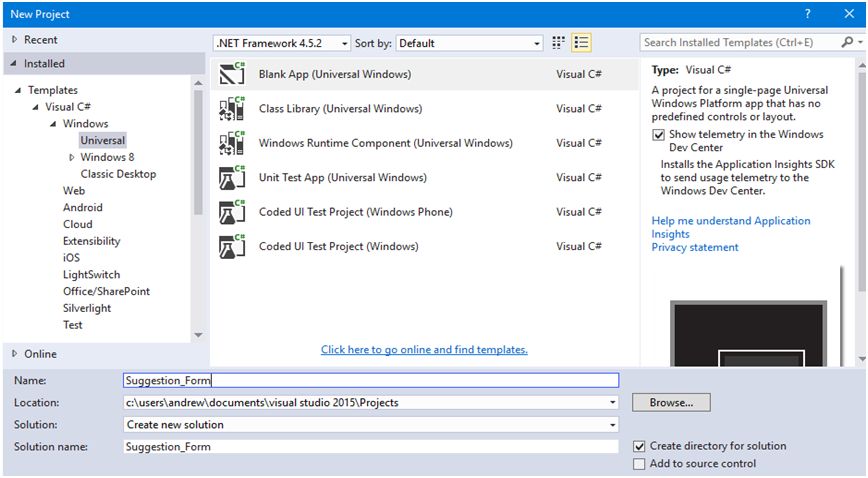Click the Windows Runtime Component icon
The height and width of the screenshot is (478, 868).
pos(232,143)
